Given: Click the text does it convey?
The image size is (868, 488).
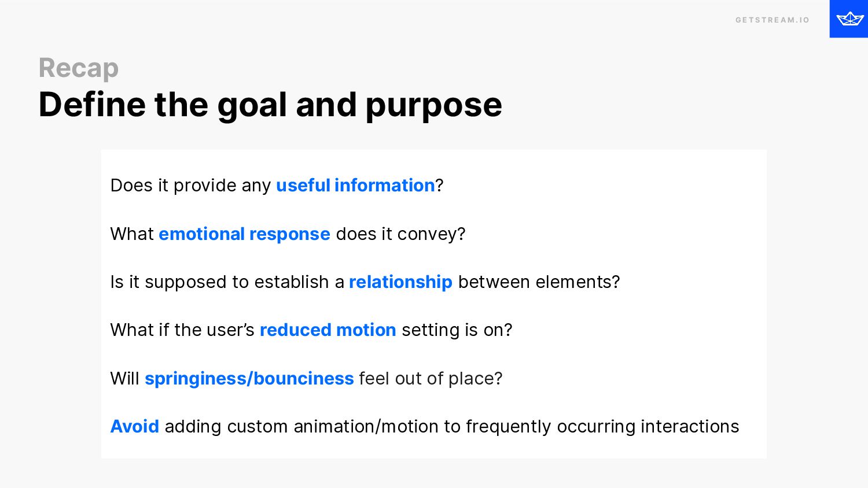Looking at the screenshot, I should [x=400, y=234].
